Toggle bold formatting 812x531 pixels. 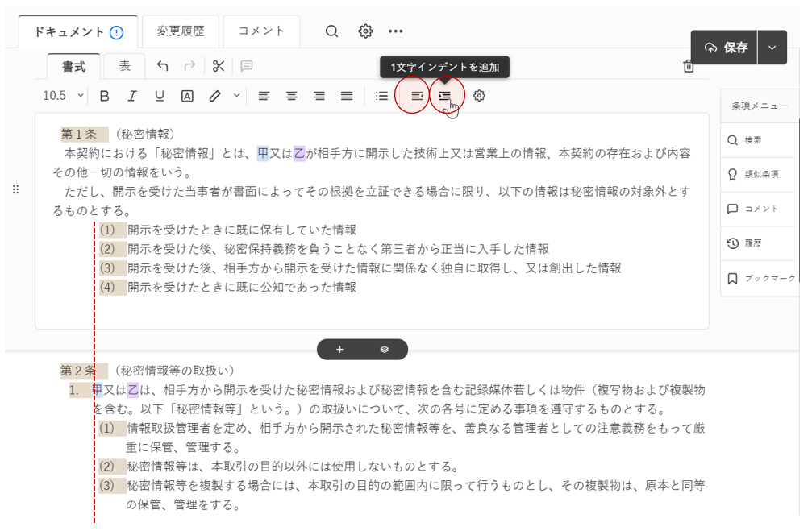pyautogui.click(x=104, y=96)
